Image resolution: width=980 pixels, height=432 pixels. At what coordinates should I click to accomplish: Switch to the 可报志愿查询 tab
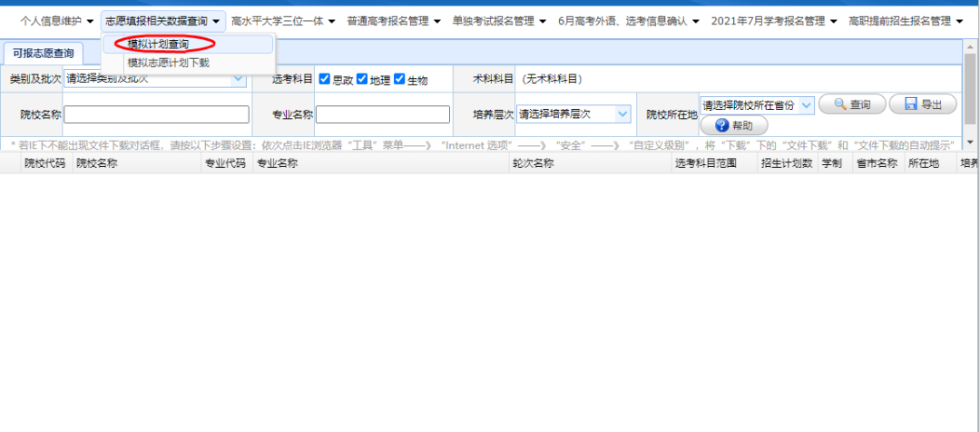pos(44,54)
